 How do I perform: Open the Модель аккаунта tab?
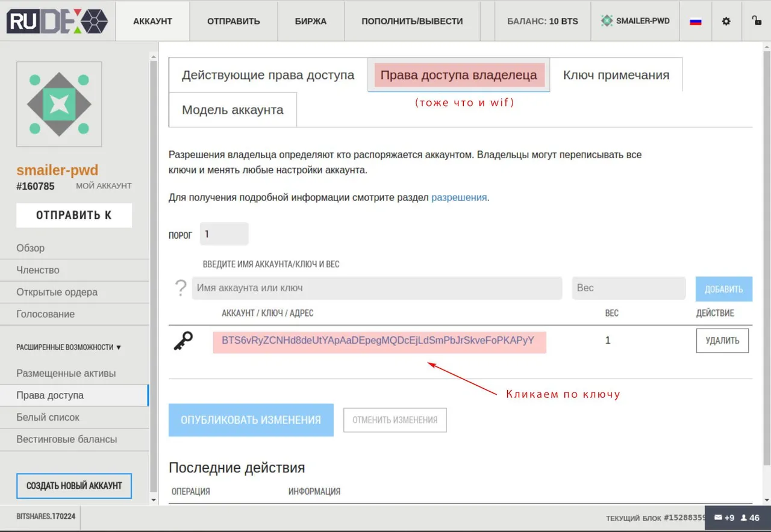pyautogui.click(x=233, y=110)
